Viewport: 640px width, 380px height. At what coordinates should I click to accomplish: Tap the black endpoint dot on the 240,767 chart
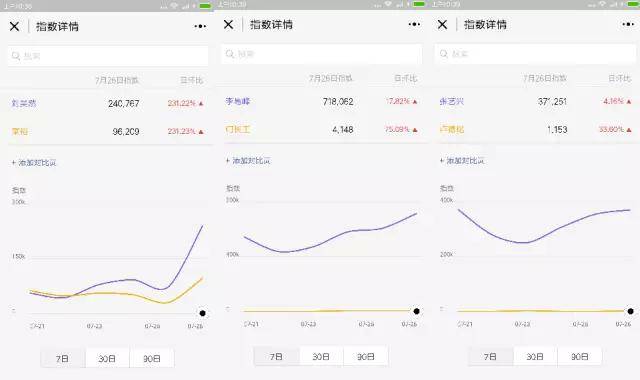202,313
